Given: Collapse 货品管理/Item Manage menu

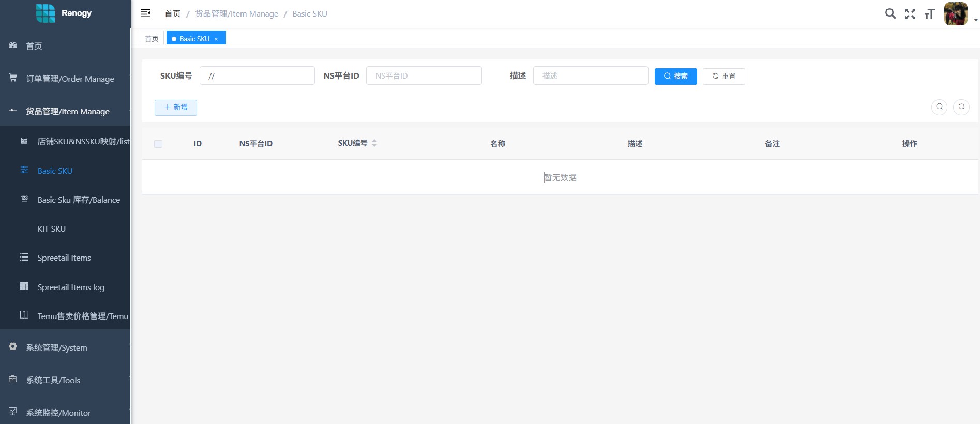Looking at the screenshot, I should [68, 111].
